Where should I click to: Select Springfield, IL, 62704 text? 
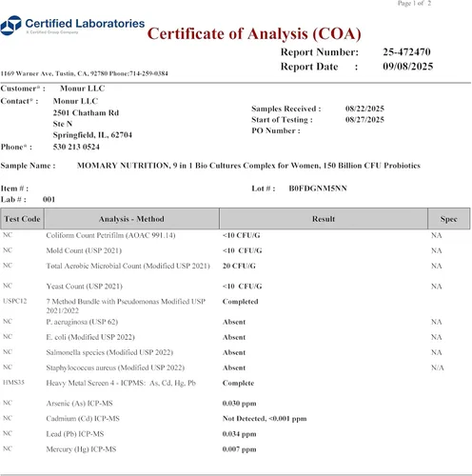[92, 135]
